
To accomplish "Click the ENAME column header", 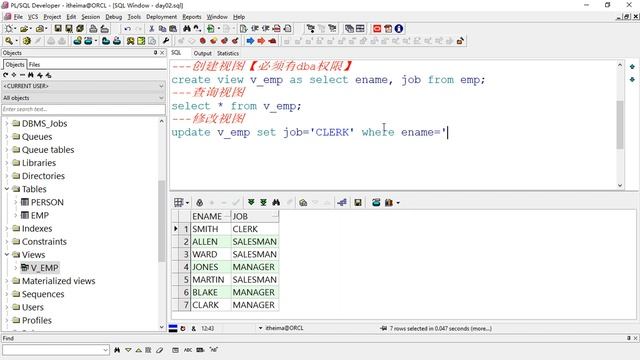I will pyautogui.click(x=210, y=216).
